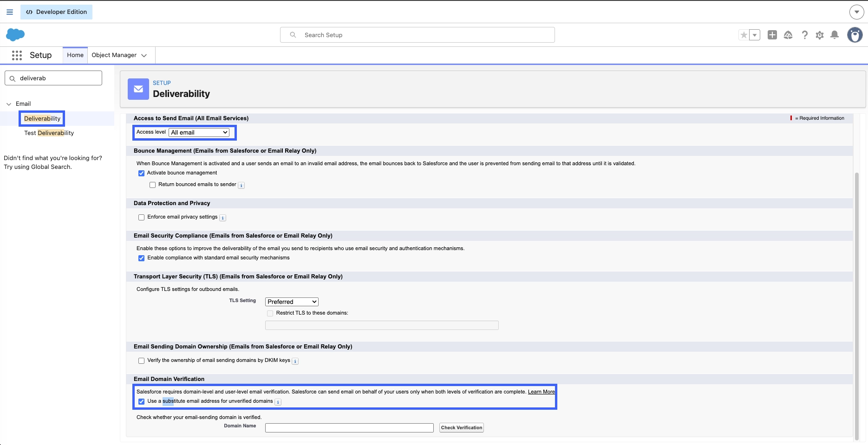Open the favorites list dropdown arrow
Viewport: 868px width, 445px height.
(x=755, y=35)
